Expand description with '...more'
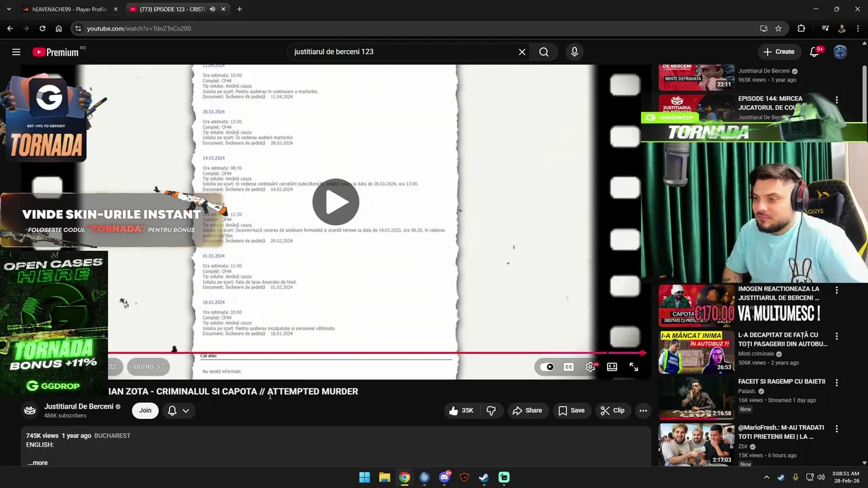 (38, 462)
